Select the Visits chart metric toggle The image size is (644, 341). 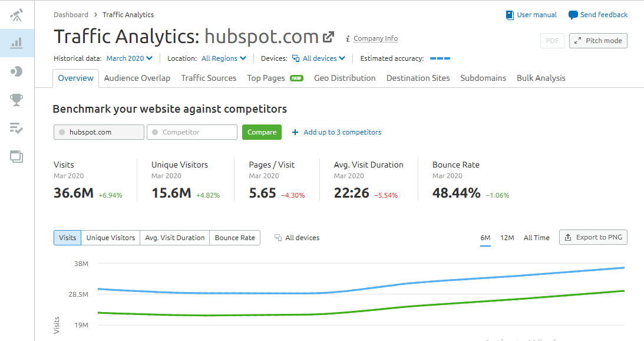point(67,238)
